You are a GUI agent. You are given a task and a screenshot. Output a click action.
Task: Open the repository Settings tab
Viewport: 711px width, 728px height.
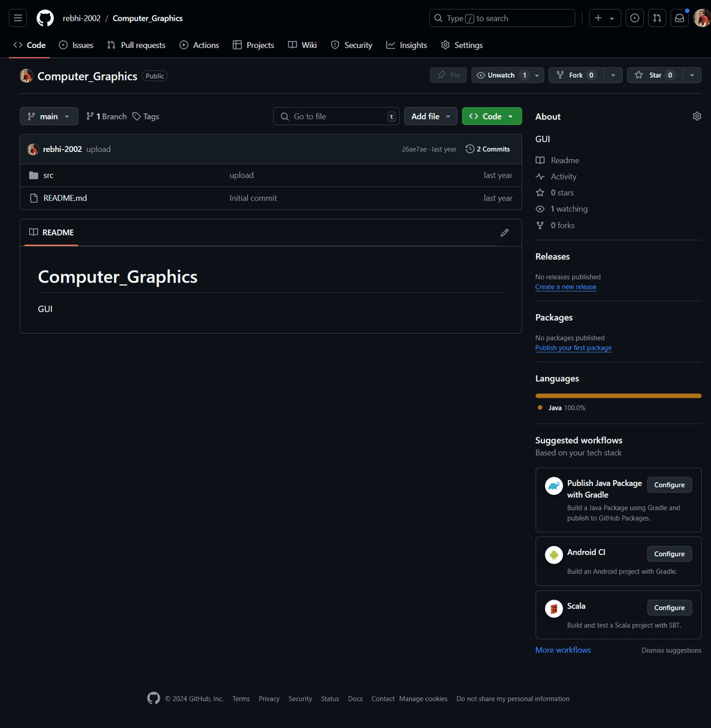coord(462,45)
